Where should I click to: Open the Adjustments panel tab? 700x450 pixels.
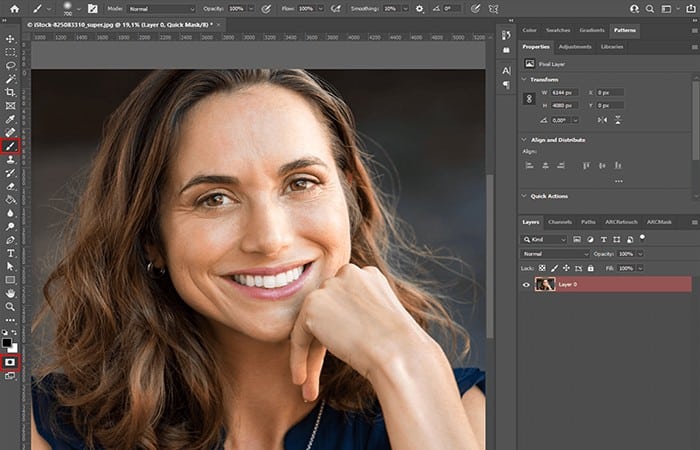[575, 47]
